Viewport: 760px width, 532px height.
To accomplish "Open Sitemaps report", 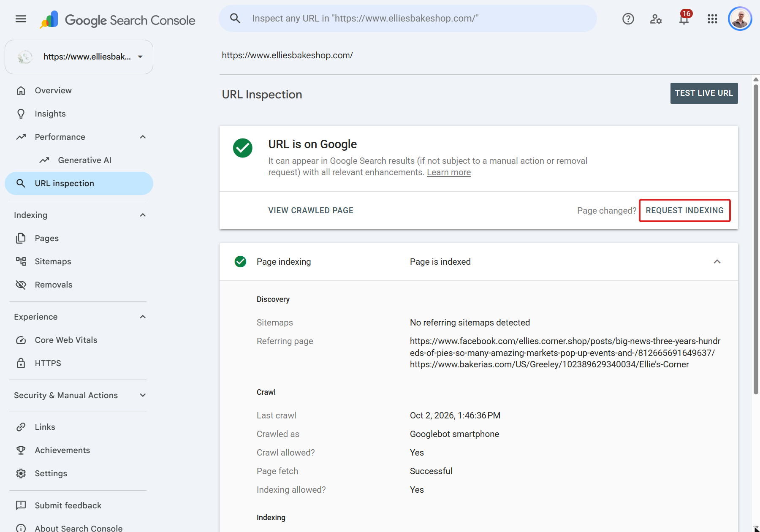I will 79,261.
